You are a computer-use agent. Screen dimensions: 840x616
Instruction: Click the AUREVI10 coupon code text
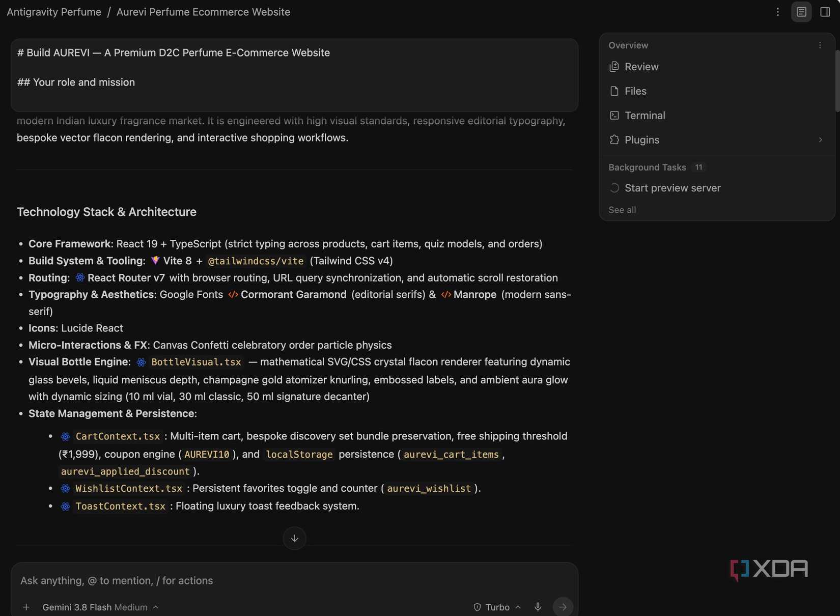point(207,454)
